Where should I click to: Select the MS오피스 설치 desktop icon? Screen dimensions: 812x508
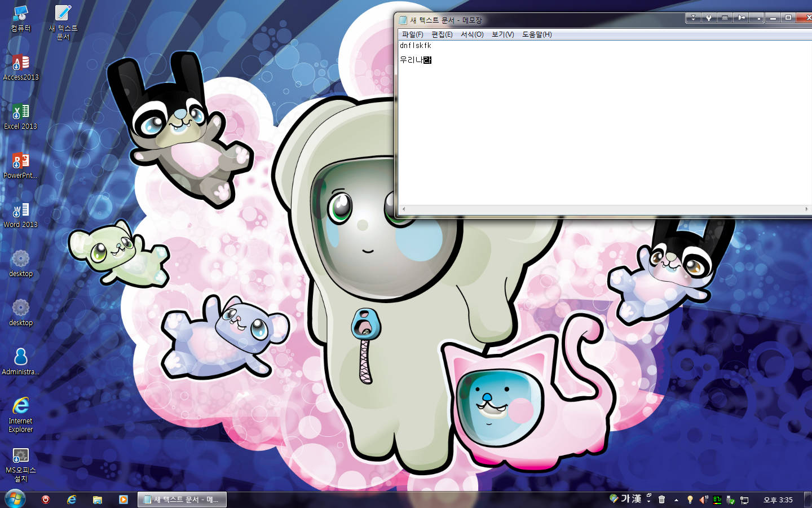tap(21, 465)
